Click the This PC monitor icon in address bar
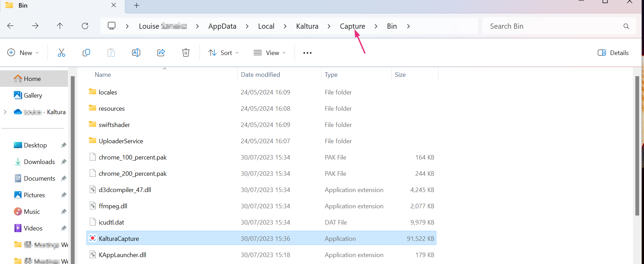Image resolution: width=644 pixels, height=264 pixels. point(112,26)
